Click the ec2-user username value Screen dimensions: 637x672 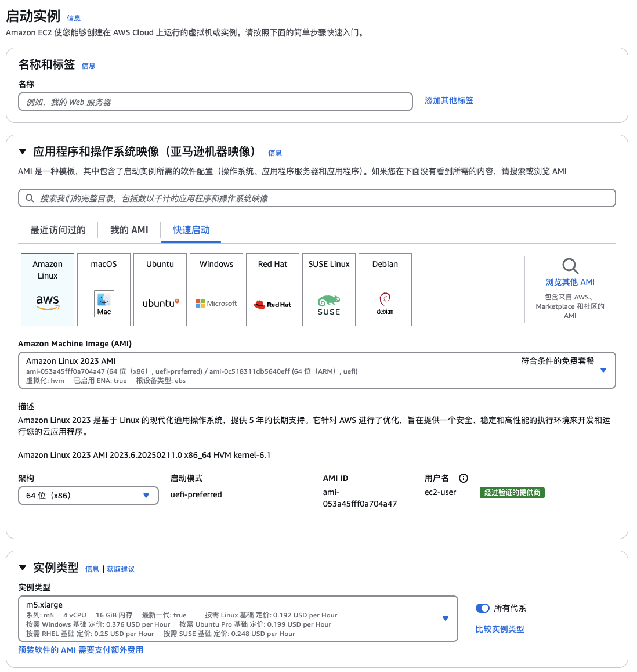point(440,493)
